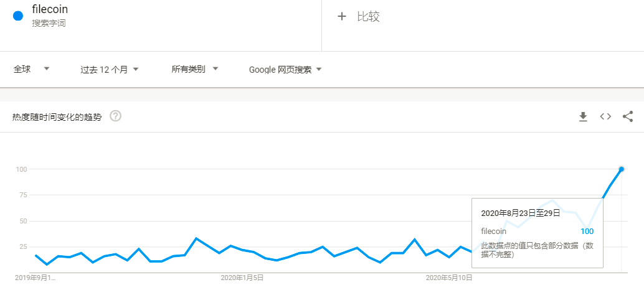This screenshot has height=300, width=644.
Task: Open the Google 网页搜索 dropdown
Action: point(285,70)
